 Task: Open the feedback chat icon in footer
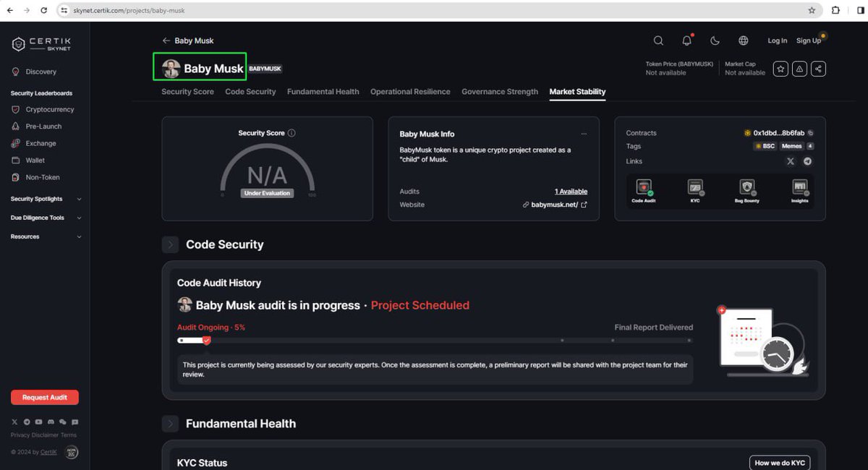coord(75,422)
